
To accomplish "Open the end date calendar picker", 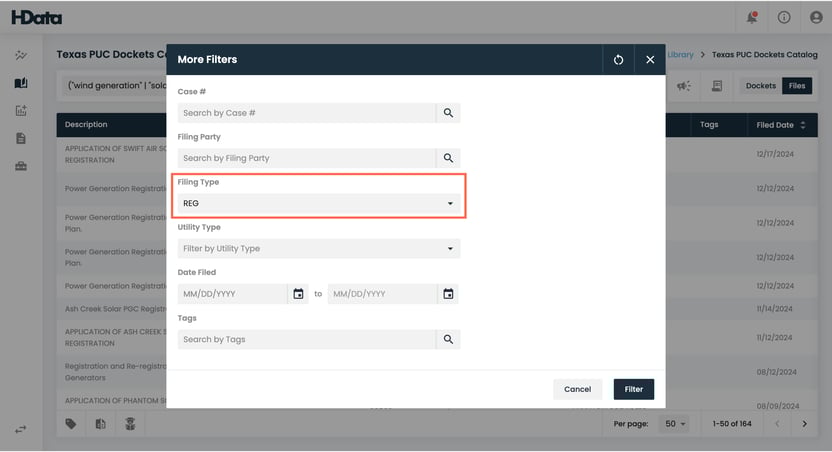I will pos(448,294).
